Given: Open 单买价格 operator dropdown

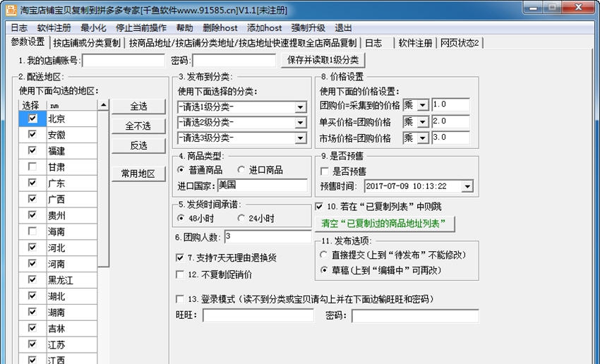Looking at the screenshot, I should tap(422, 121).
